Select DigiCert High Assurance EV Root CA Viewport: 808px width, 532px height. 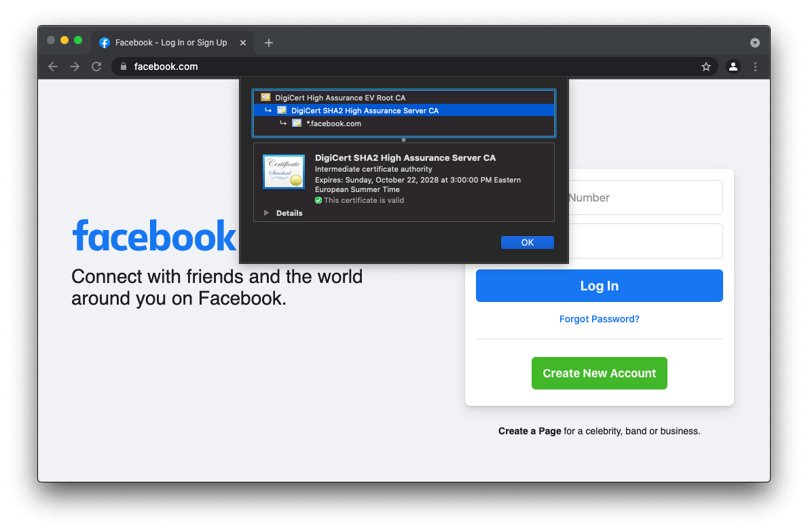pyautogui.click(x=339, y=98)
